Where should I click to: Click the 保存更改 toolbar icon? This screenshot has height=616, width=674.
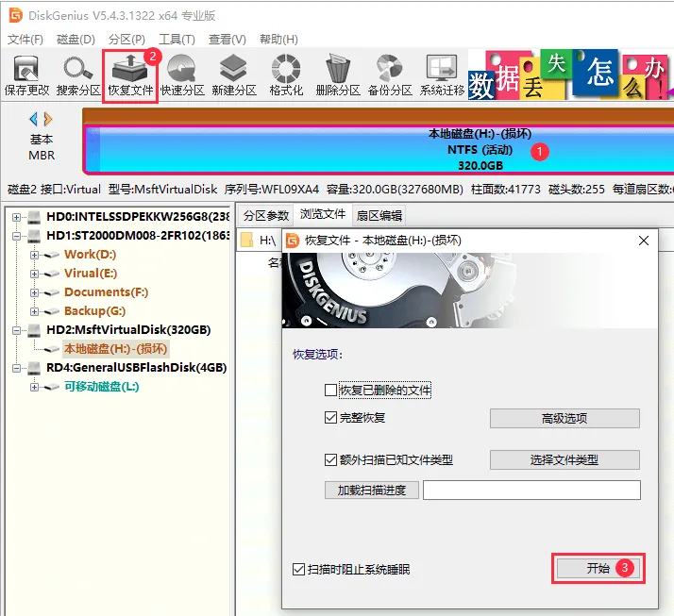pos(26,75)
